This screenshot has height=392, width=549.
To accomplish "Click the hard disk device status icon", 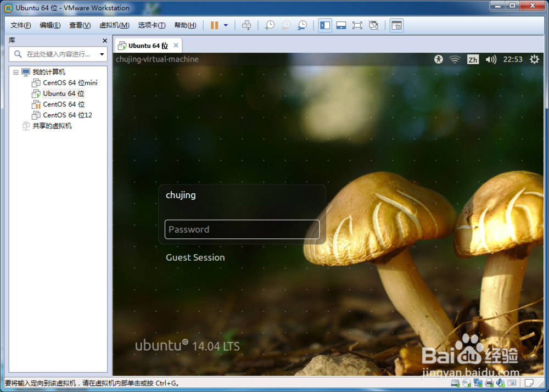I will (x=455, y=383).
